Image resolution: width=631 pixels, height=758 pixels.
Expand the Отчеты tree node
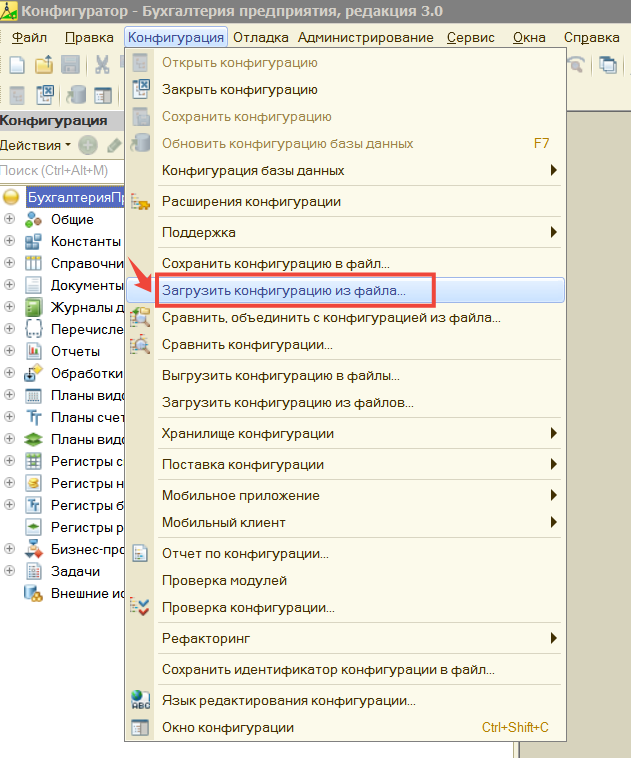(9, 351)
